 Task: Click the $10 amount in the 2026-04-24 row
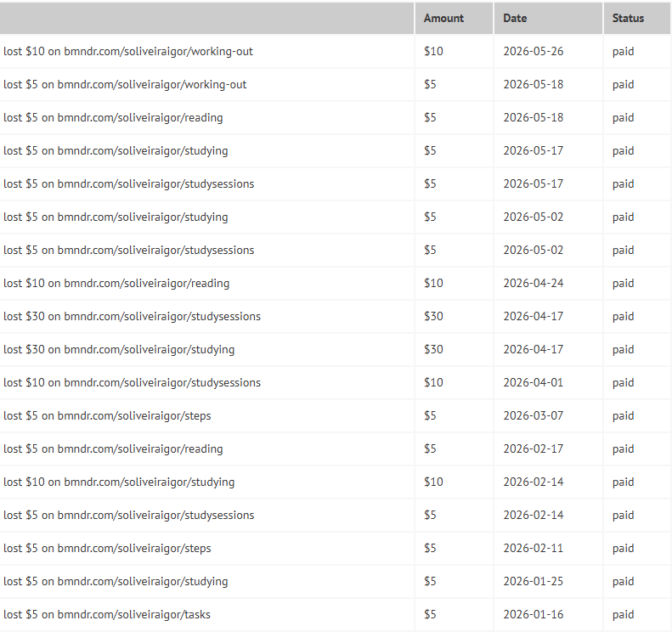(x=433, y=283)
